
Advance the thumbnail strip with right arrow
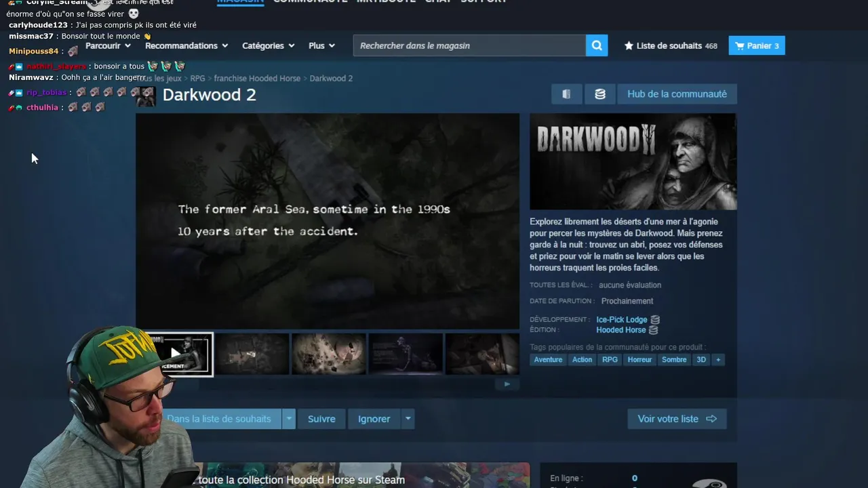pyautogui.click(x=507, y=384)
